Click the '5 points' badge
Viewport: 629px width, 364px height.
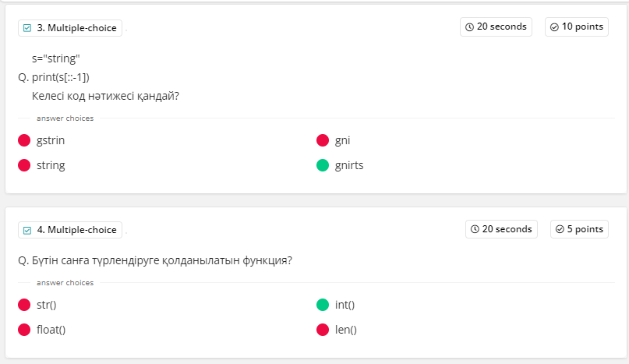579,229
